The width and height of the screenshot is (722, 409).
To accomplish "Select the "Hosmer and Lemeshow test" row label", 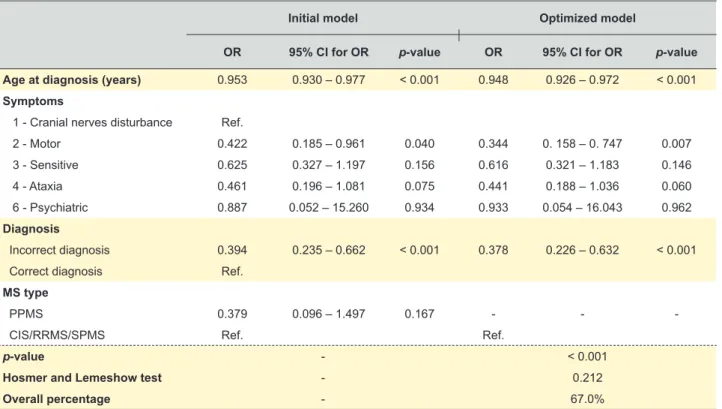I will pyautogui.click(x=82, y=378).
